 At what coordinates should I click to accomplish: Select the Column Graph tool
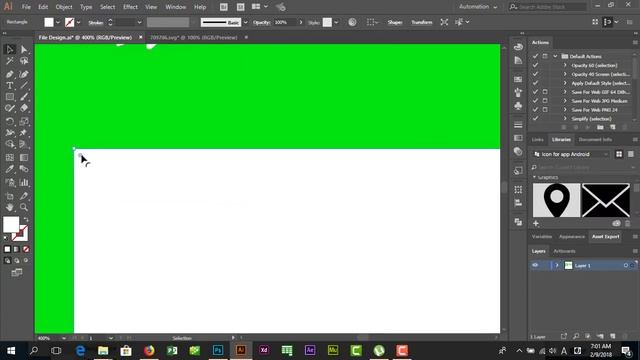click(24, 182)
